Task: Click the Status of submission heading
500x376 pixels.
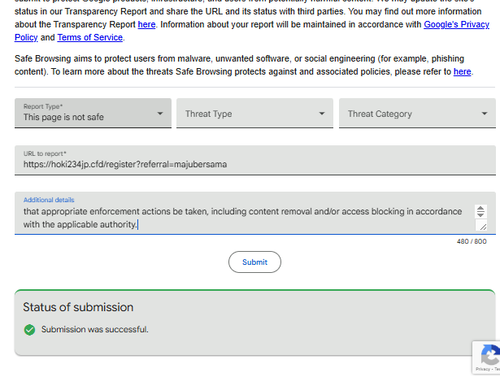Action: pyautogui.click(x=78, y=307)
